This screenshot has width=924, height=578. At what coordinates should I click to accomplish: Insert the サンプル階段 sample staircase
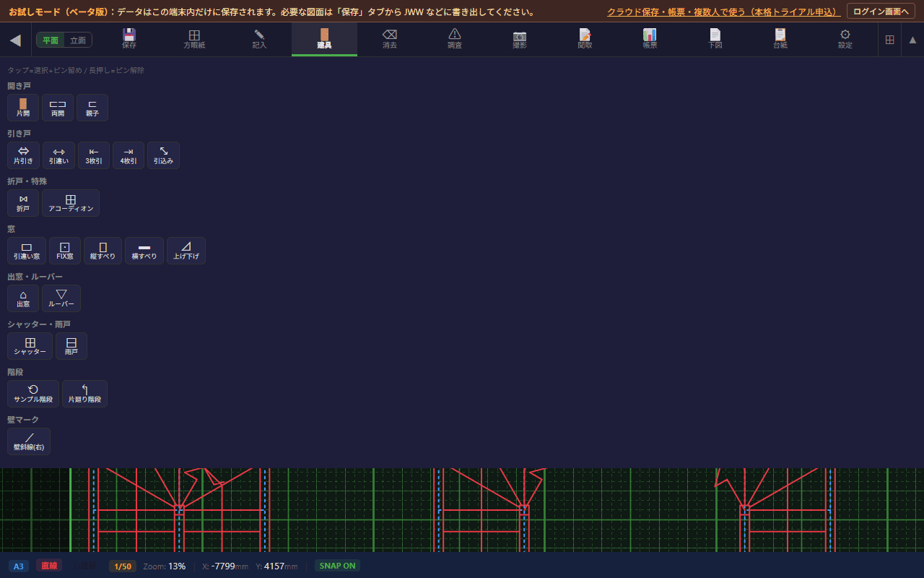click(x=33, y=394)
